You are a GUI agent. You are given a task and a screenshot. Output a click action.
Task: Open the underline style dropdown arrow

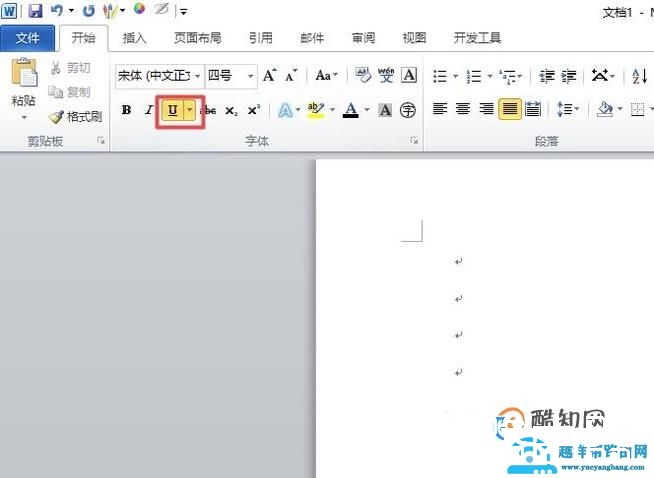(189, 110)
